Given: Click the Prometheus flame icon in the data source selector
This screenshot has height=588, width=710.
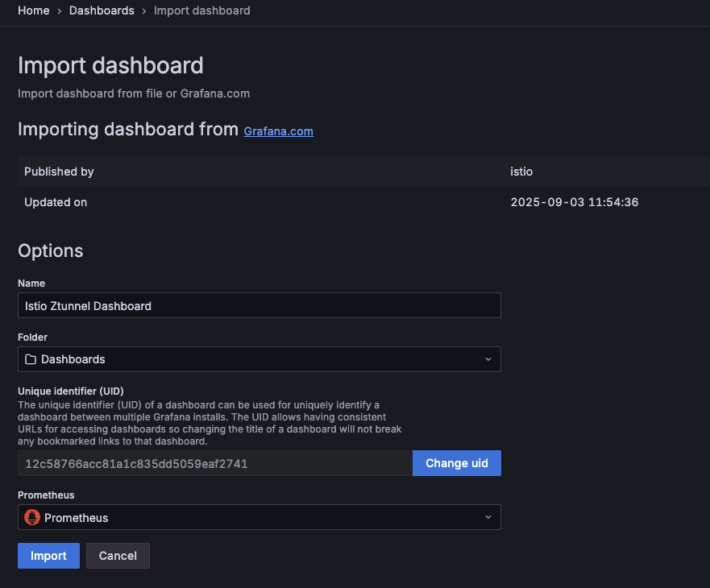Looking at the screenshot, I should coord(32,517).
